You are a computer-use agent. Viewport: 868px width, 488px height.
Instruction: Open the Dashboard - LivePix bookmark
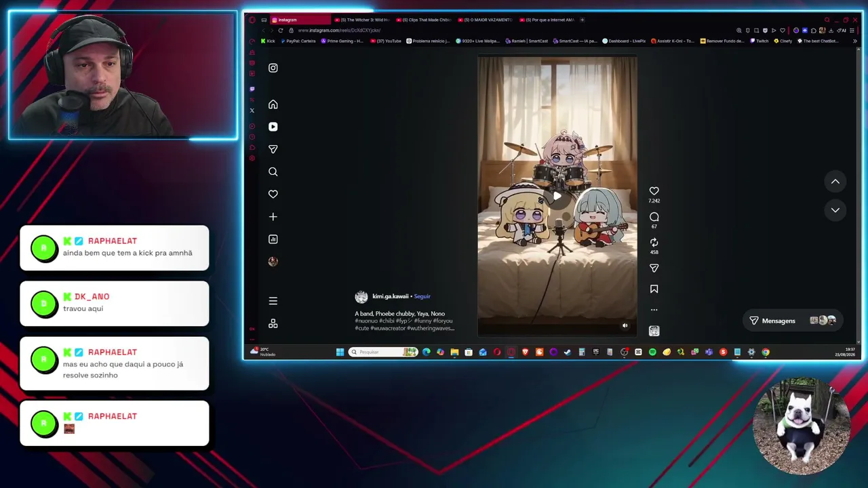pos(624,41)
